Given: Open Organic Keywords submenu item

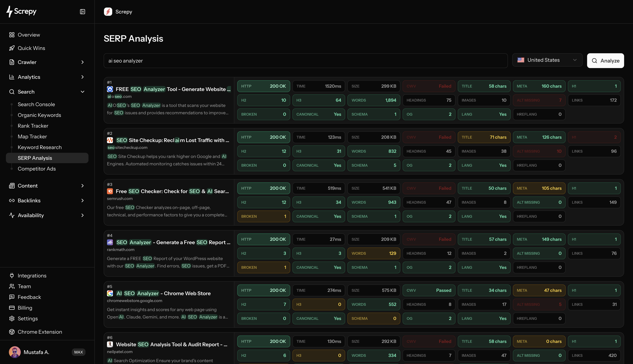Looking at the screenshot, I should pyautogui.click(x=39, y=115).
